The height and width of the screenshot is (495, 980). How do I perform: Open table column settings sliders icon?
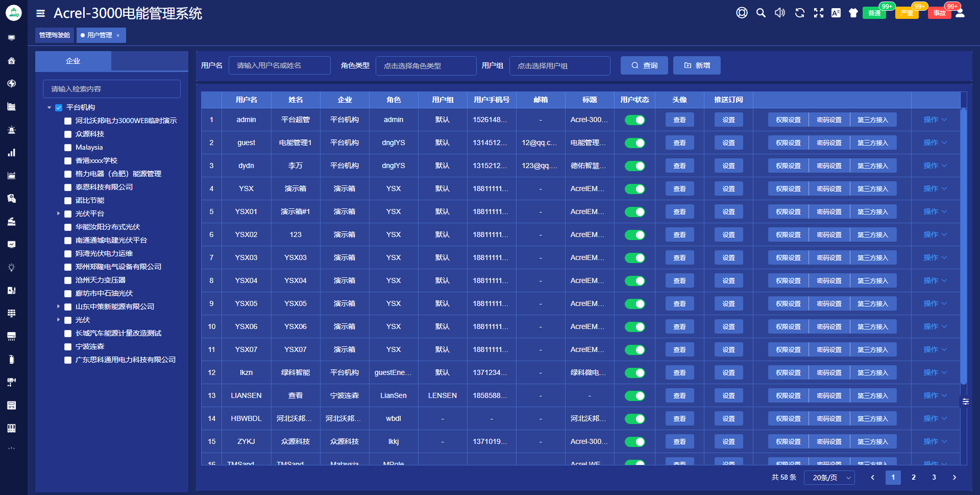click(x=966, y=402)
